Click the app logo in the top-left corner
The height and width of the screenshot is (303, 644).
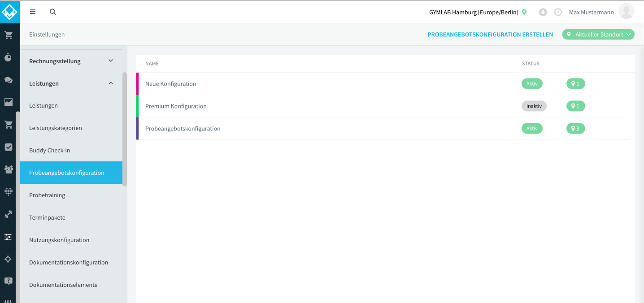tap(10, 12)
